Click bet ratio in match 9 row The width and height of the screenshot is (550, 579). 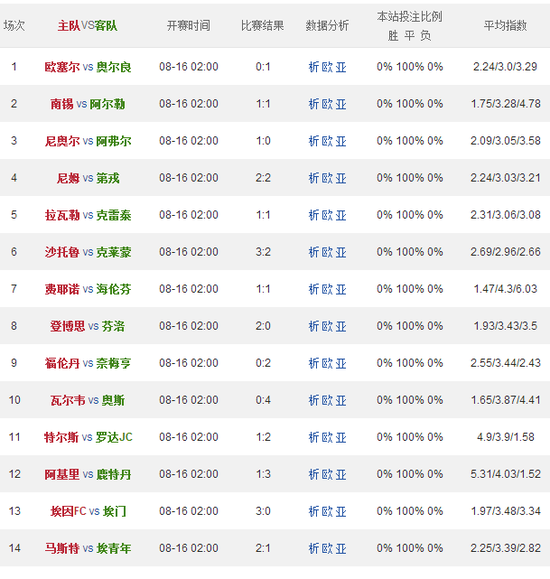(410, 363)
